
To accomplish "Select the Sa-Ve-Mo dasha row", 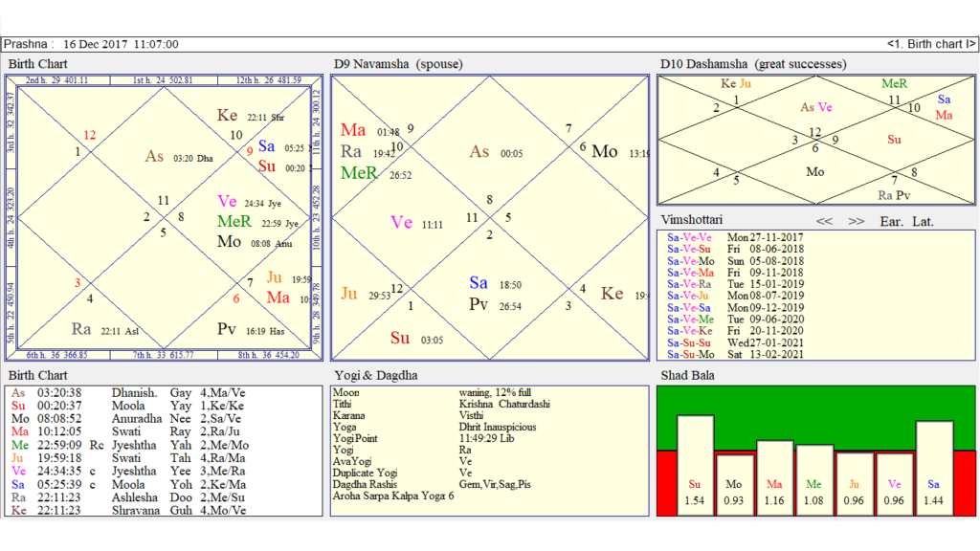I will point(735,261).
